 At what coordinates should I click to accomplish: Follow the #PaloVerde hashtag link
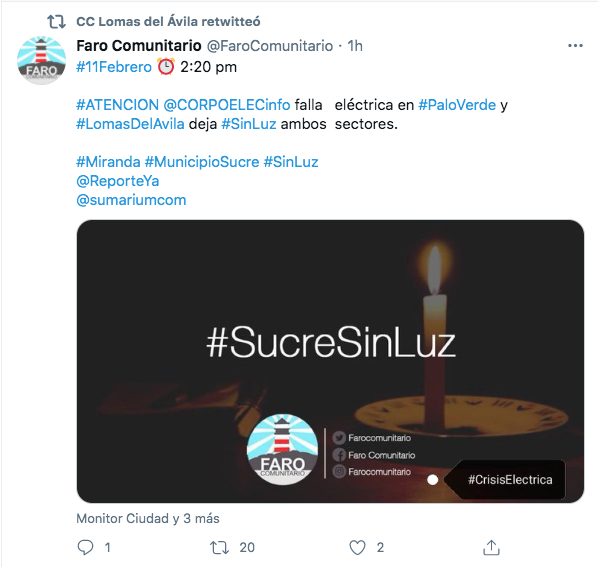[457, 105]
